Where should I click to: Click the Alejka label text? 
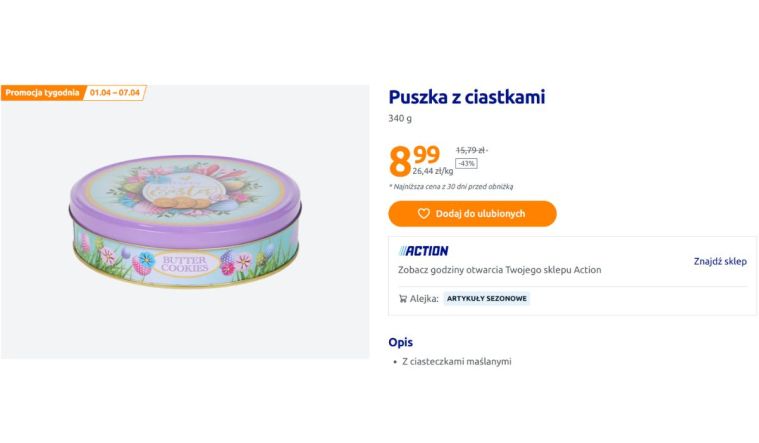pos(424,299)
